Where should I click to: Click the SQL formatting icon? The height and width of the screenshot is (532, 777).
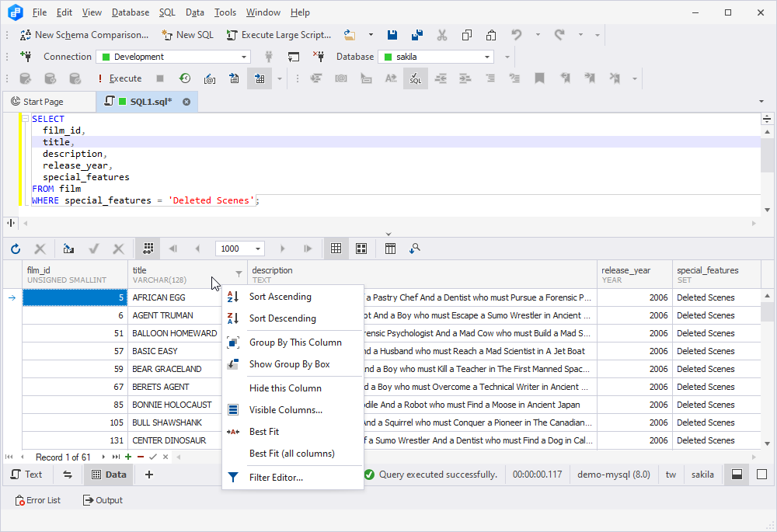415,78
